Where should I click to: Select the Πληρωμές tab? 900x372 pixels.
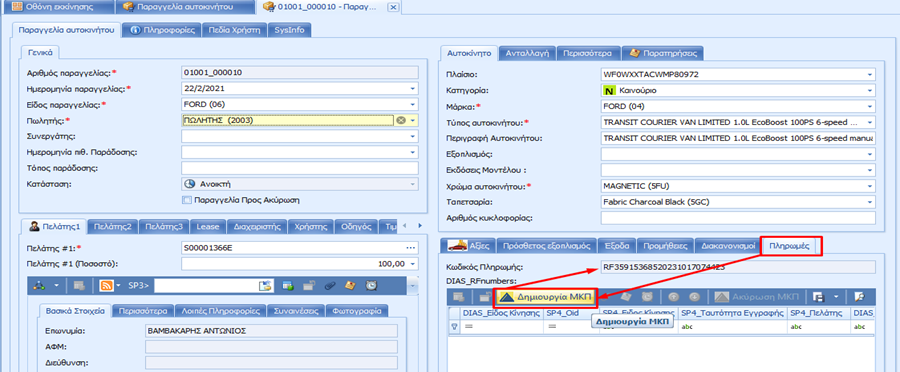790,246
